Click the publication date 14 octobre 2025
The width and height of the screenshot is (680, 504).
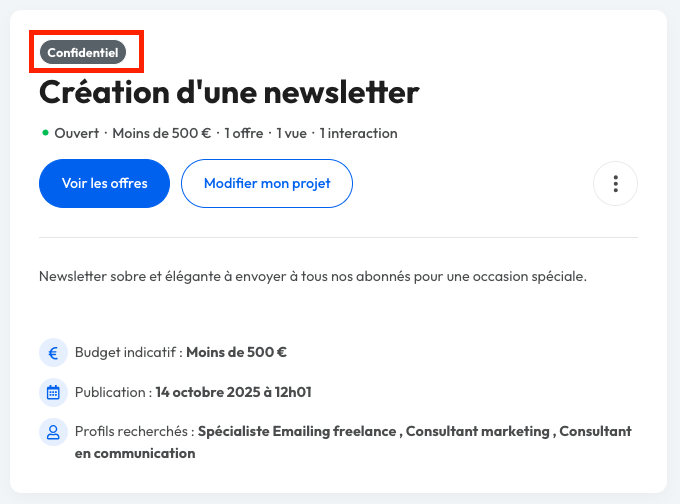[240, 392]
